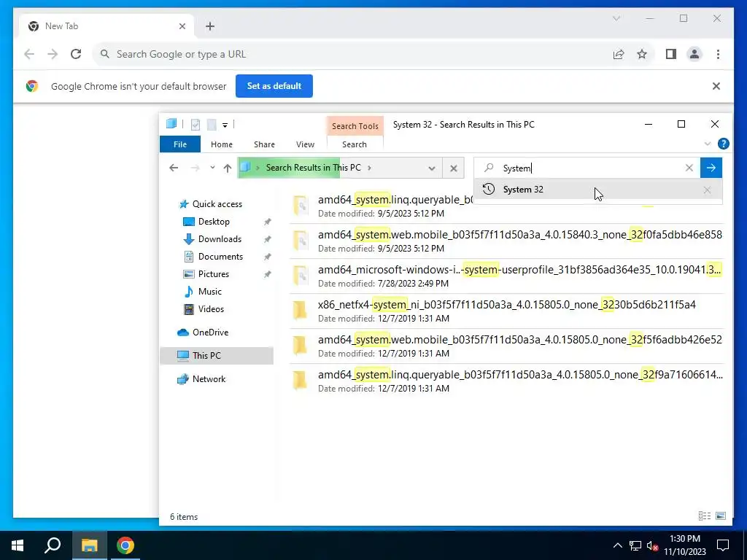Viewport: 747px width, 560px height.
Task: Go back in File Explorer
Action: 174,168
